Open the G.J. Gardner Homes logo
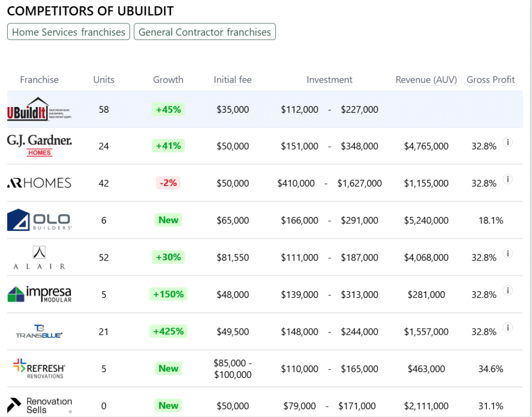Screen dimensions: 532x417 tap(39, 146)
